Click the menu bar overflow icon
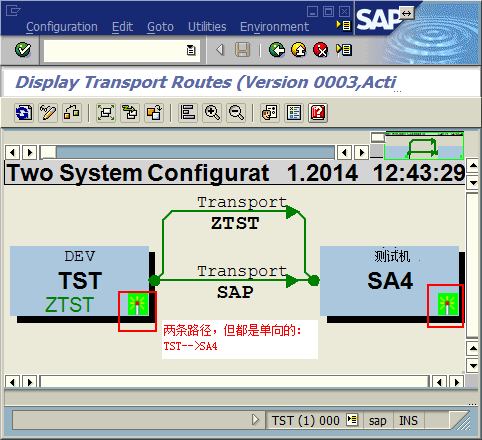The width and height of the screenshot is (482, 440). click(344, 25)
